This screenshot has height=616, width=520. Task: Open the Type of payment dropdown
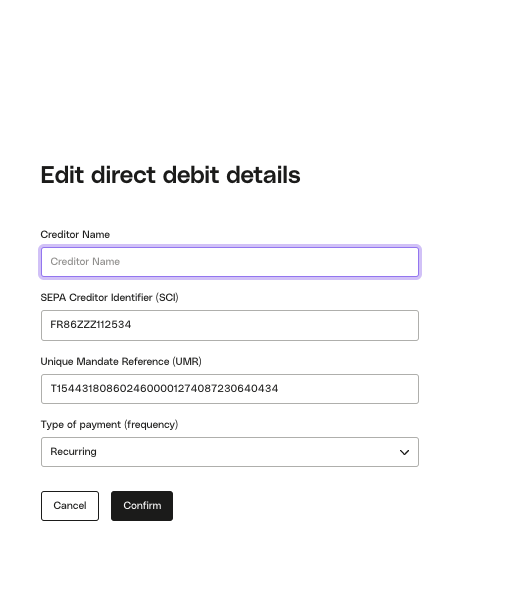coord(230,452)
